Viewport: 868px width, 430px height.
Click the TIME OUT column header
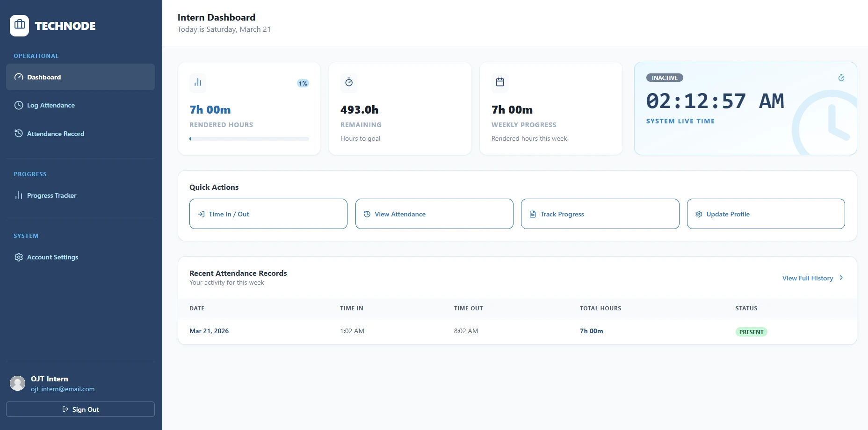(469, 308)
